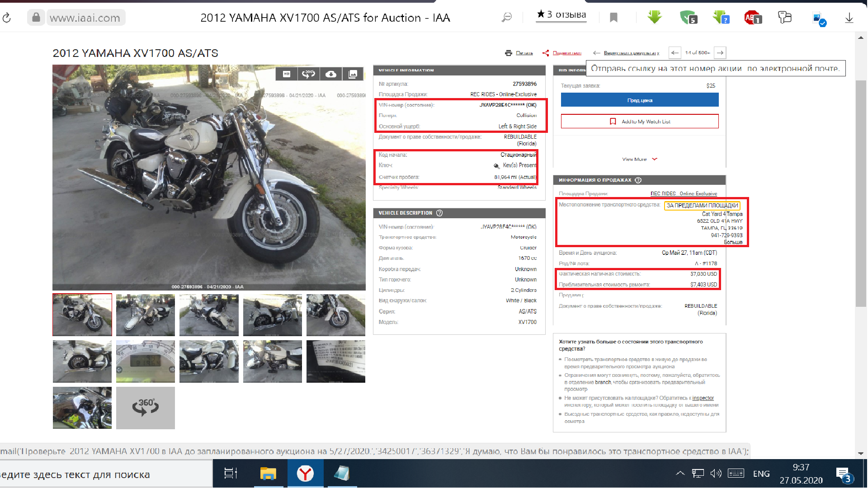Viewport: 868px width, 488px height.
Task: Show hidden tray icons chevron
Action: tap(680, 474)
